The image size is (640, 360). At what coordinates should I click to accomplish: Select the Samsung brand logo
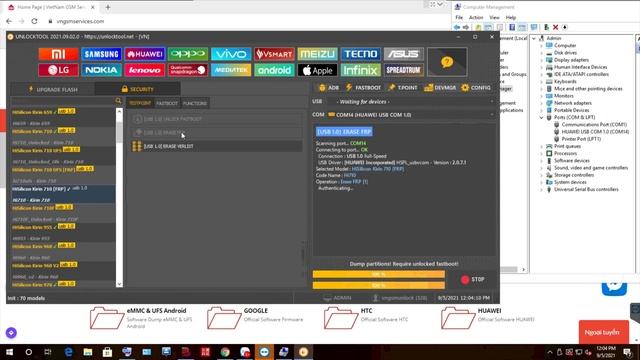pyautogui.click(x=101, y=54)
